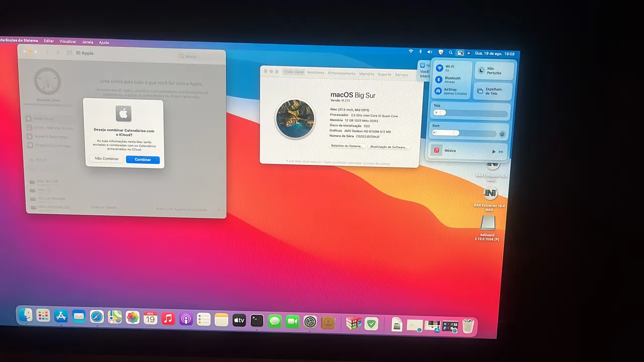The image size is (644, 362).
Task: Enable Não Perturbe in Control Center
Action: [x=495, y=71]
